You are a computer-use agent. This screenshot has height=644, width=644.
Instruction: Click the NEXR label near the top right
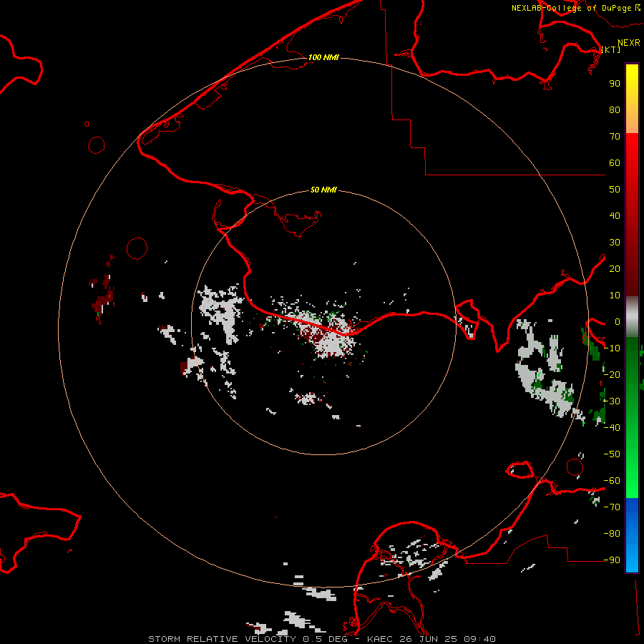point(629,43)
